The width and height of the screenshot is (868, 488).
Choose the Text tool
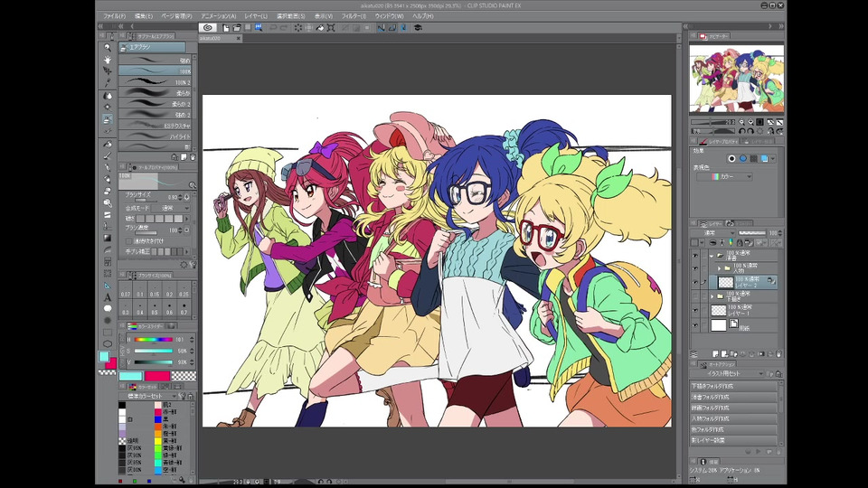tap(108, 296)
